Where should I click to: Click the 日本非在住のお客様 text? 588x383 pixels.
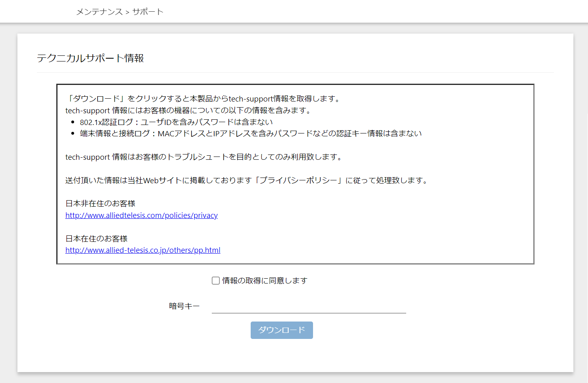100,203
